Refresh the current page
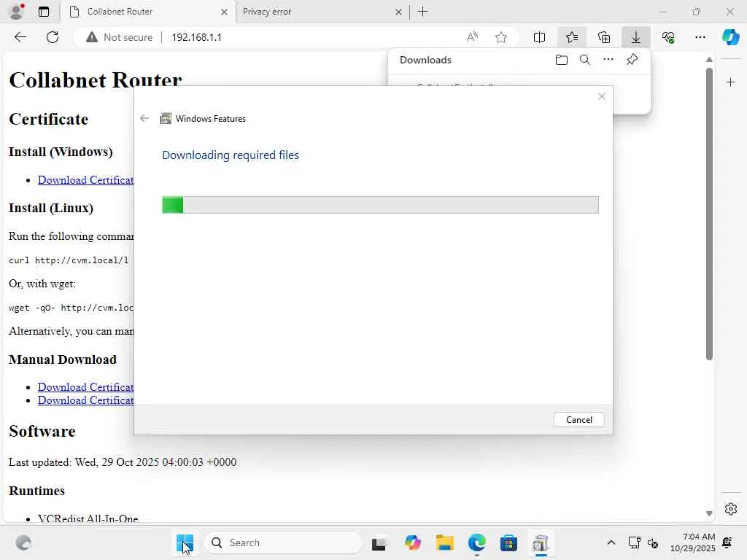 click(x=53, y=37)
